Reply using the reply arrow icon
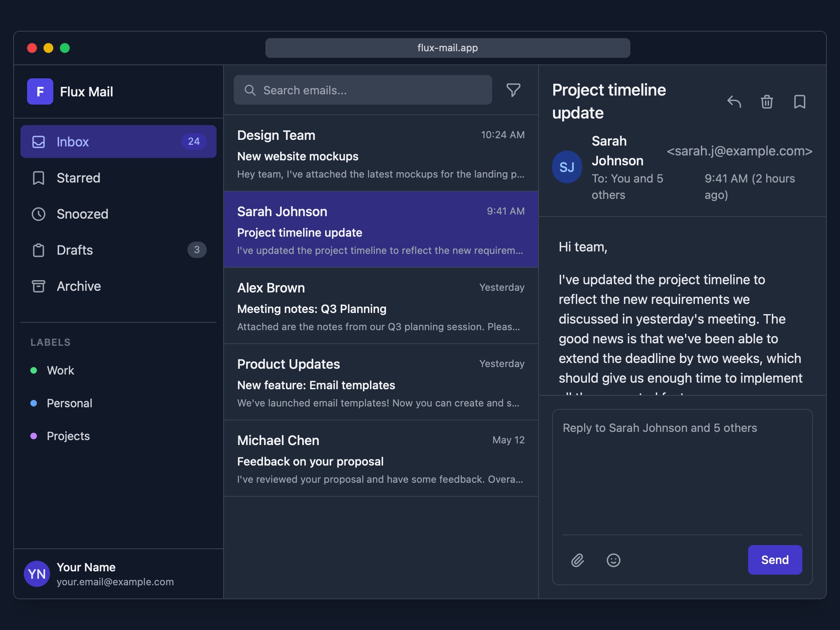Image resolution: width=840 pixels, height=630 pixels. 735,102
